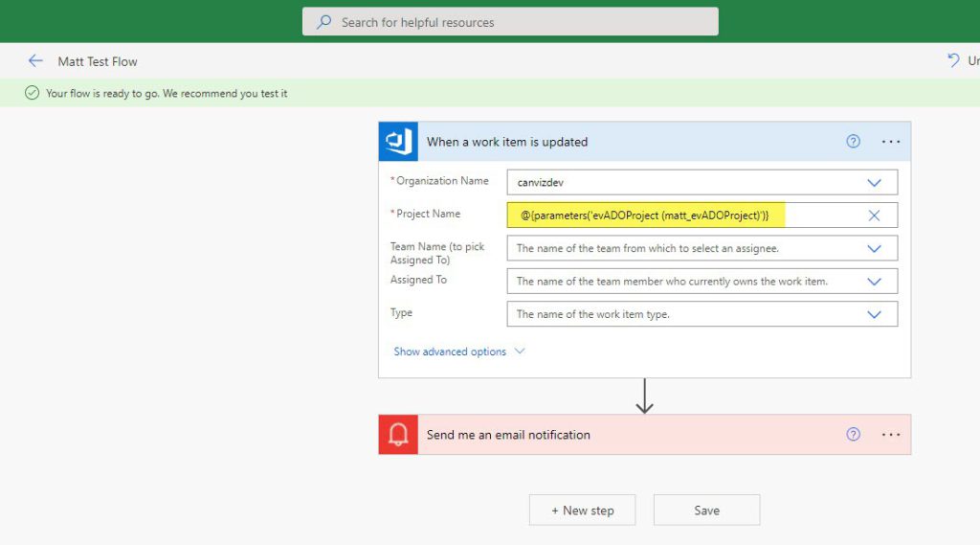The image size is (980, 545).
Task: Open help for 'When a work item is updated'
Action: click(853, 142)
